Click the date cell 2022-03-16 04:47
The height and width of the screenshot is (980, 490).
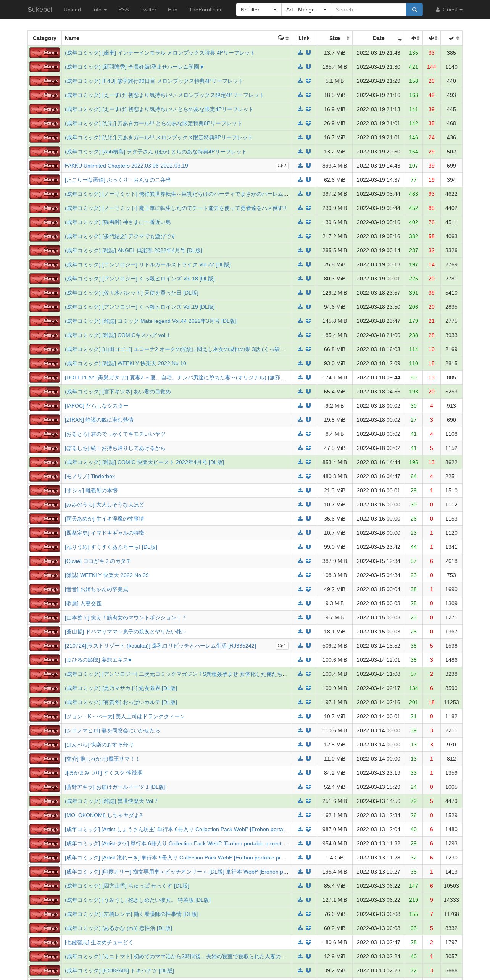(379, 476)
